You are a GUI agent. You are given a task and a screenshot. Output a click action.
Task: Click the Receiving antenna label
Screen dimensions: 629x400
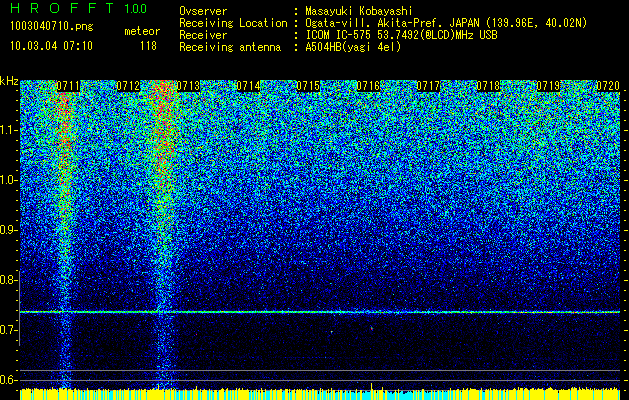coord(230,47)
